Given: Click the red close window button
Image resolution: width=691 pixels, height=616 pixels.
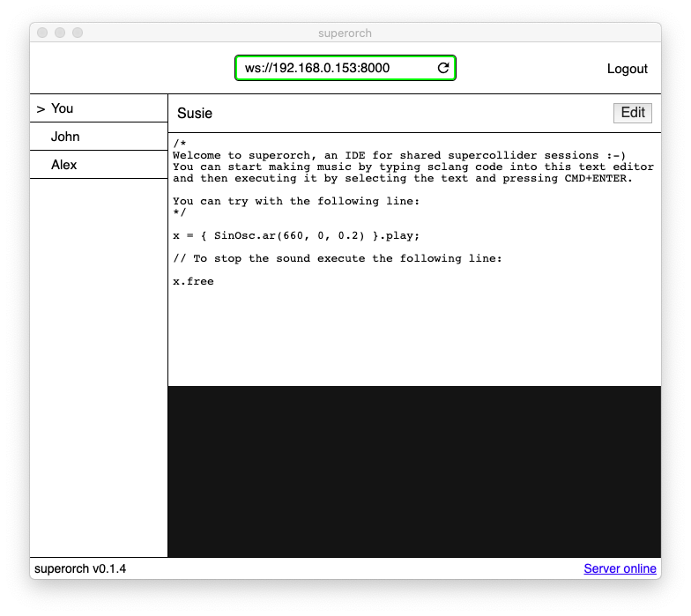Looking at the screenshot, I should click(x=42, y=33).
